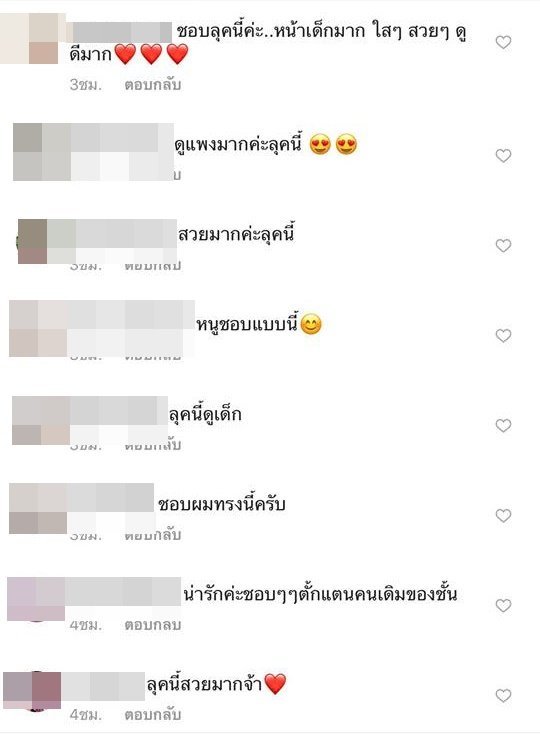Like the "ดูแพงมากค่ะลุคนี้" comment
Image resolution: width=540 pixels, height=735 pixels.
coord(503,156)
